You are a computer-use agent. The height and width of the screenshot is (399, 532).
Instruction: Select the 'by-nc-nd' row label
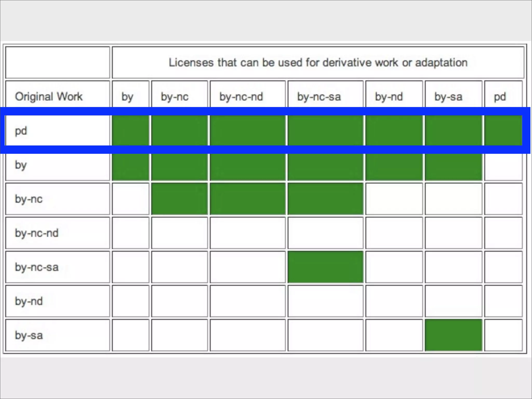[x=37, y=233]
